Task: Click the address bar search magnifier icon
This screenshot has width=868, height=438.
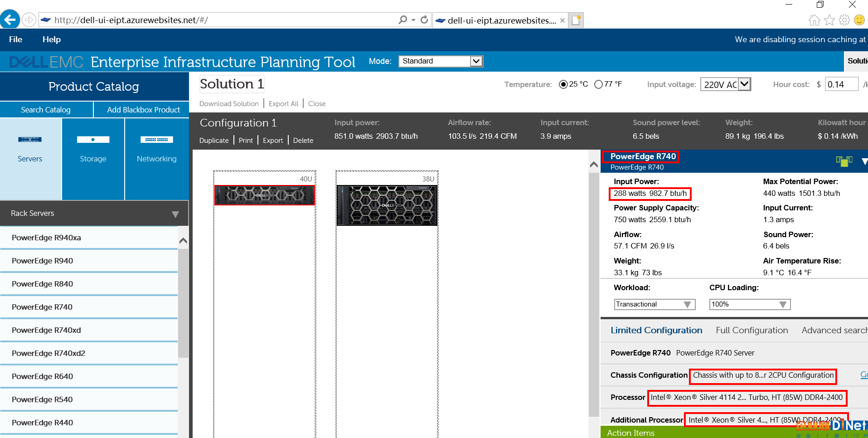Action: tap(402, 20)
